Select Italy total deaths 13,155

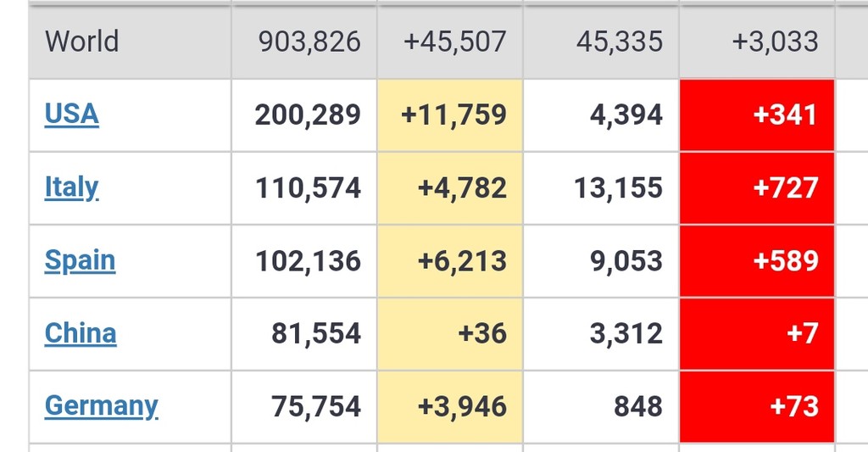coord(618,187)
